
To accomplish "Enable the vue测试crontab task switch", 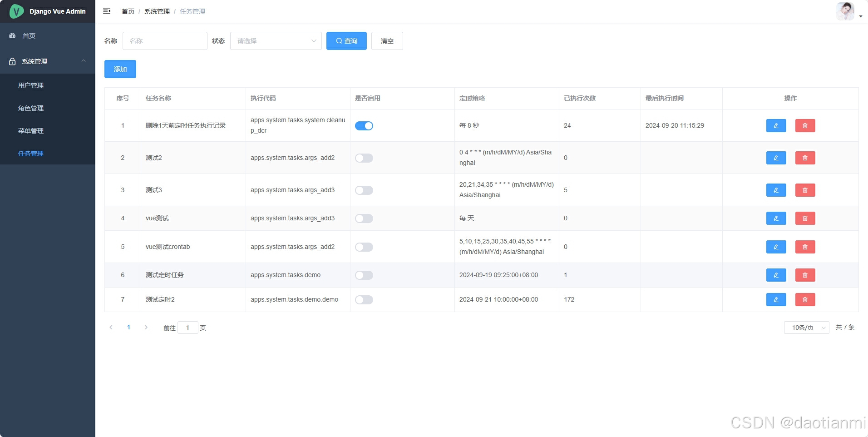I will (x=364, y=247).
